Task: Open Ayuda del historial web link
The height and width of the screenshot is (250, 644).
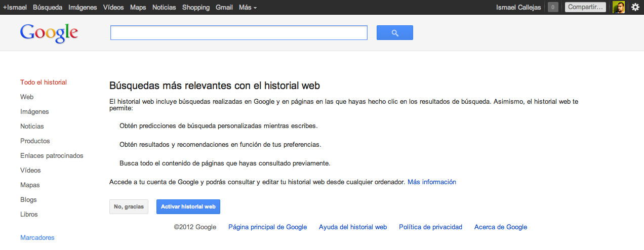Action: 353,227
